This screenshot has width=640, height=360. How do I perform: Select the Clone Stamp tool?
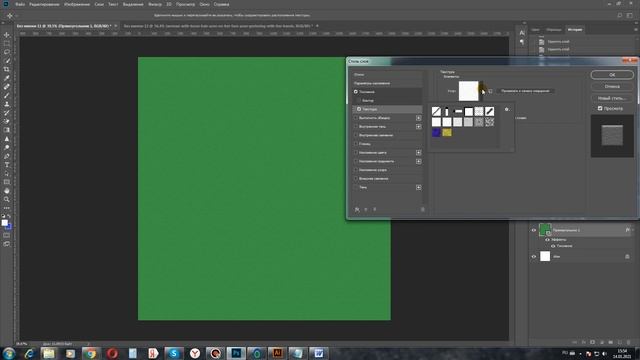point(7,104)
